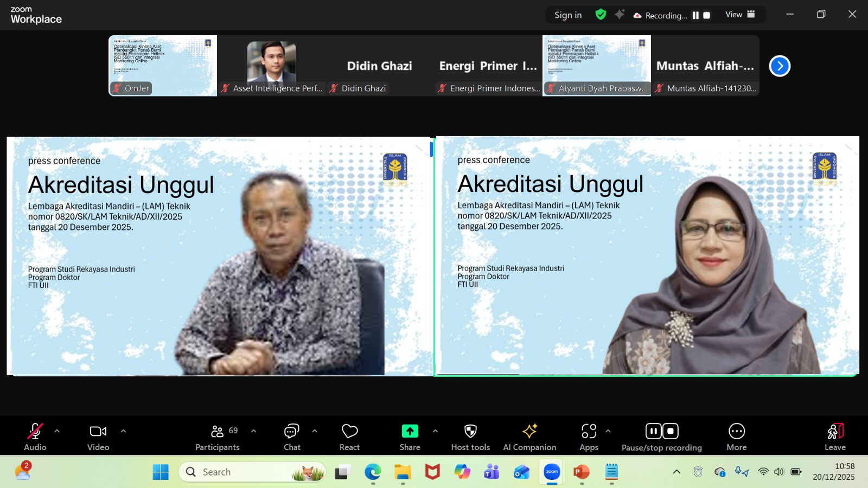The image size is (868, 488).
Task: Unmute the microphone Audio button
Action: [x=35, y=437]
